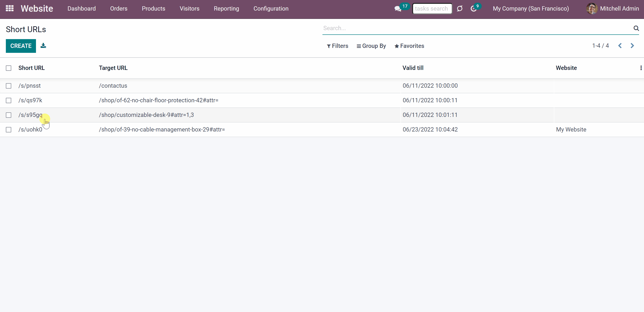Click the 06/11/2022 10:01:11 date cell
Image resolution: width=644 pixels, height=312 pixels.
click(430, 115)
